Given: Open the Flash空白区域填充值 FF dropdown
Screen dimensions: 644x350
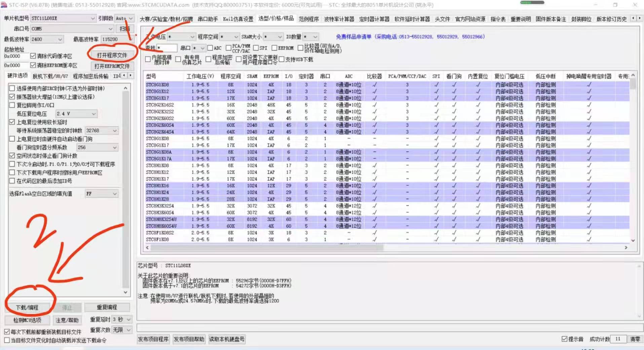Looking at the screenshot, I should [102, 194].
